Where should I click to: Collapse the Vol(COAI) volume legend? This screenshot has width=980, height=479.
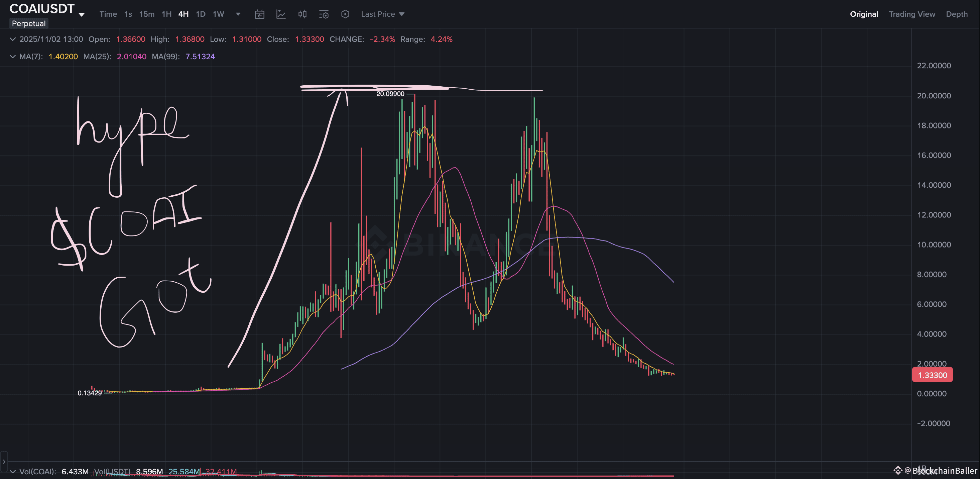pos(13,471)
